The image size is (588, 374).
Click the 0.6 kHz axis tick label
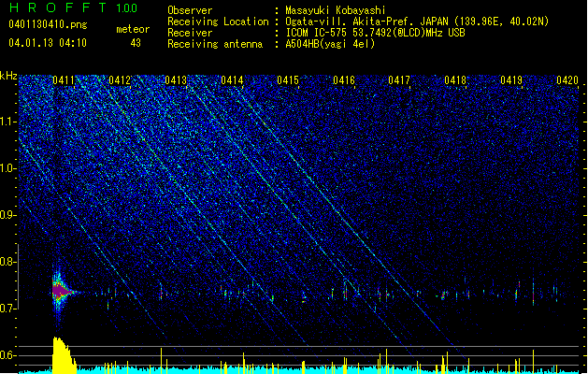pyautogui.click(x=8, y=355)
